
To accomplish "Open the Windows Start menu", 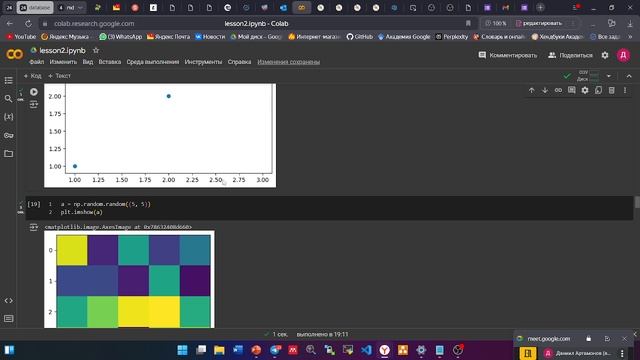I will 182,350.
